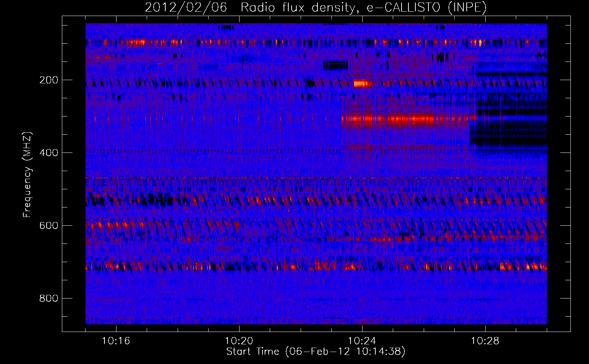589x364 pixels.
Task: Click the 400 frequency tick label
Action: point(49,153)
